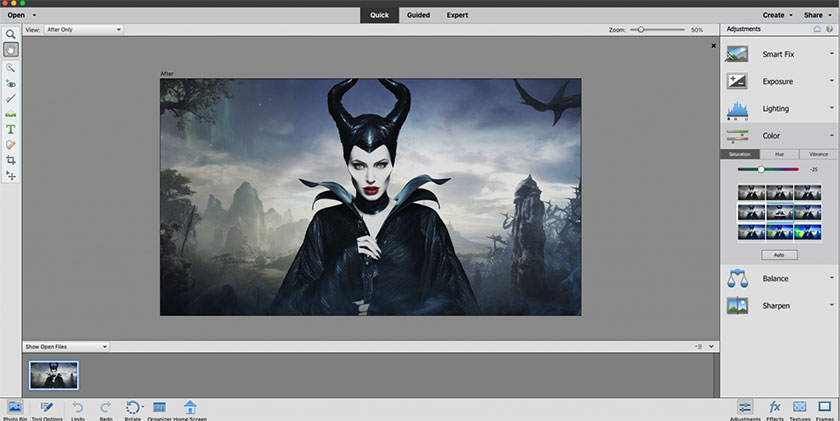The width and height of the screenshot is (840, 421).
Task: Select the highlighted center preset thumbnail
Action: [x=779, y=212]
